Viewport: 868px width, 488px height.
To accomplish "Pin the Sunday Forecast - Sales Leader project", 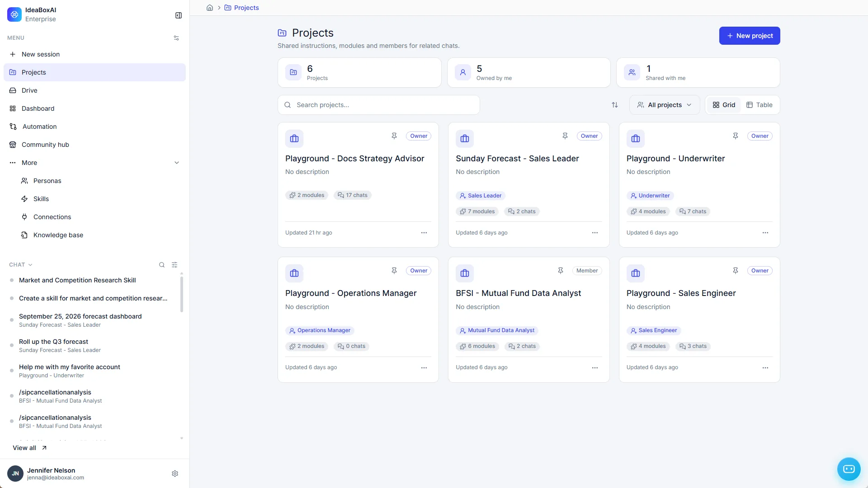I will 565,136.
